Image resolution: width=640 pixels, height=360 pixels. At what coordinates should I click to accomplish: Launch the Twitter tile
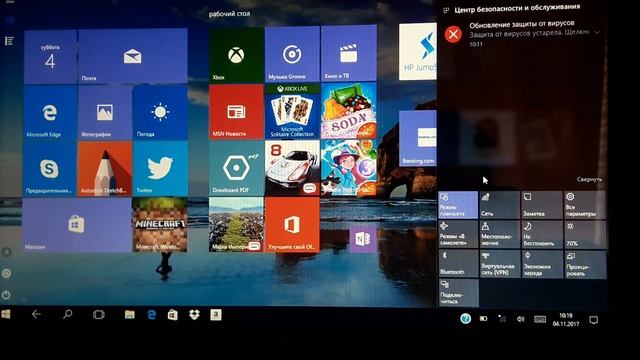coord(160,169)
